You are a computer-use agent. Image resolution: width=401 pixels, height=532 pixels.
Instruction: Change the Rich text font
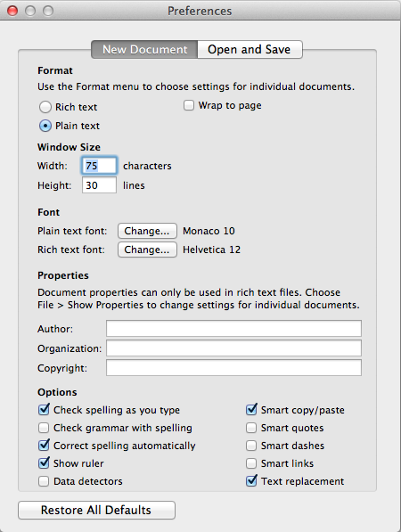147,250
